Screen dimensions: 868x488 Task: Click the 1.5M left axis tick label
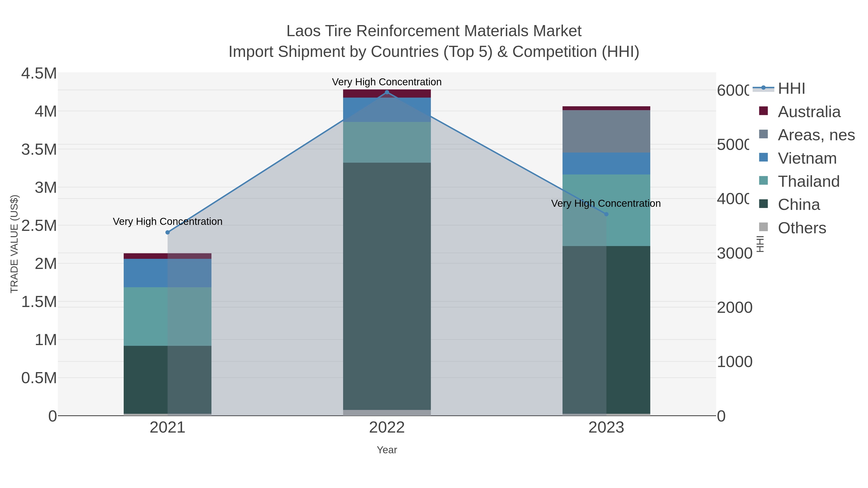(39, 302)
